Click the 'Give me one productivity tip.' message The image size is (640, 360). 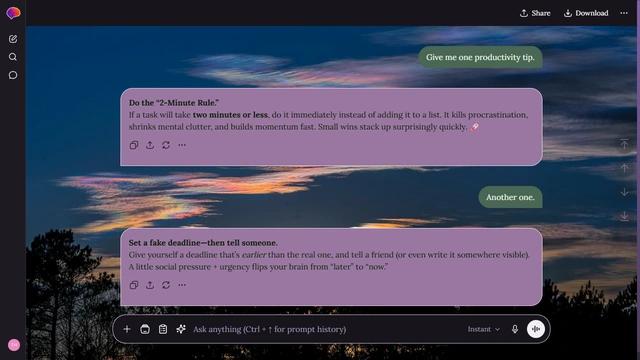[480, 57]
